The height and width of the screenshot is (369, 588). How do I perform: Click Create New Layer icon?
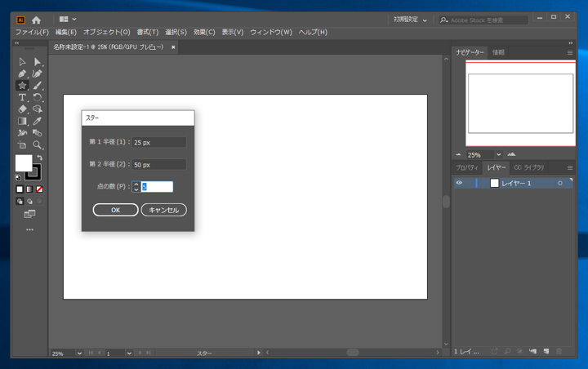pos(546,351)
